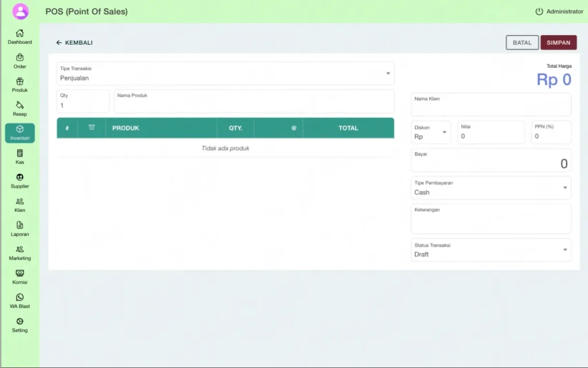This screenshot has height=368, width=588.
Task: Select Inventori in the sidebar menu
Action: coord(20,133)
